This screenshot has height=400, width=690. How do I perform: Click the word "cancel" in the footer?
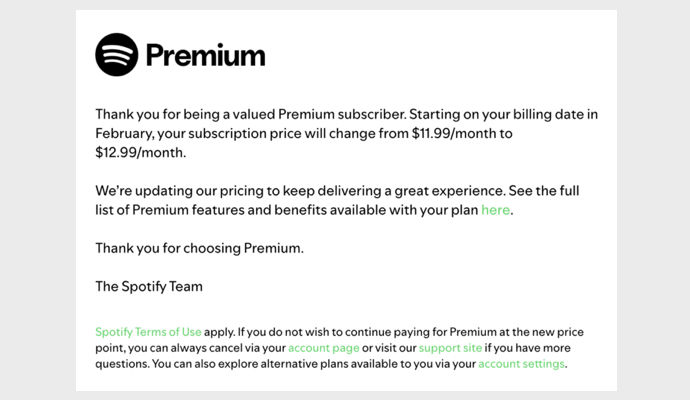[x=229, y=348]
